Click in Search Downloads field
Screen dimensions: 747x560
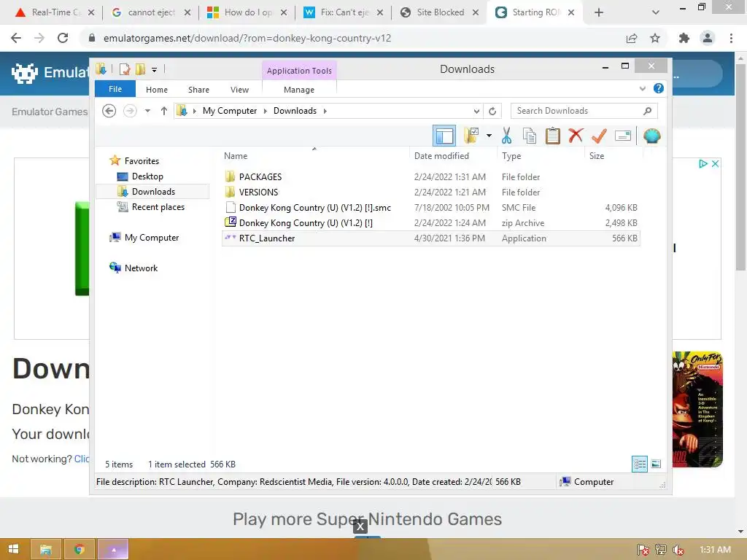click(x=584, y=111)
